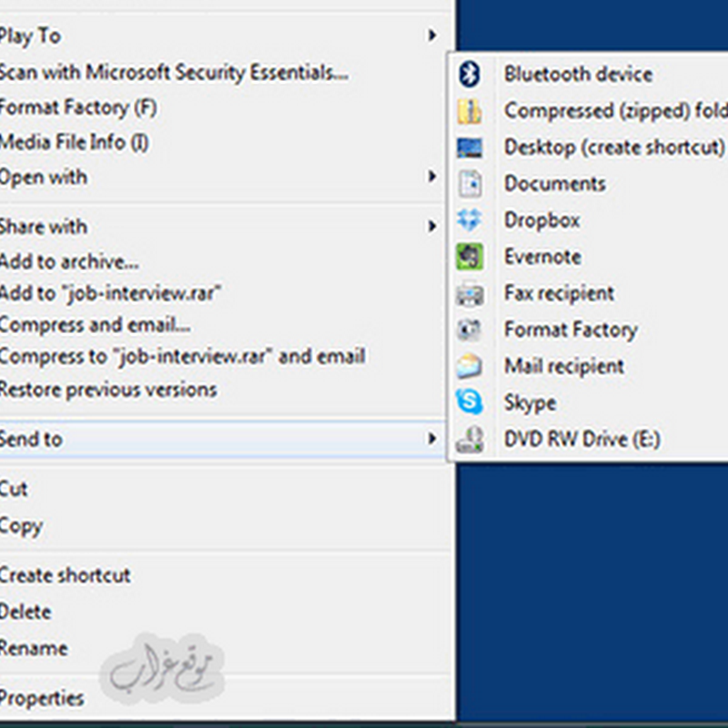Expand the Send to submenu arrow

[431, 439]
